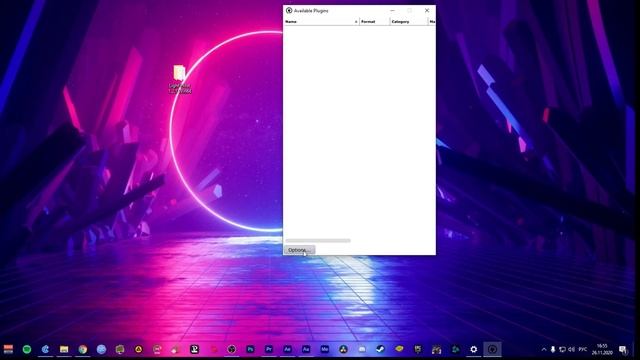Open the clock and date flyout

[x=602, y=349]
